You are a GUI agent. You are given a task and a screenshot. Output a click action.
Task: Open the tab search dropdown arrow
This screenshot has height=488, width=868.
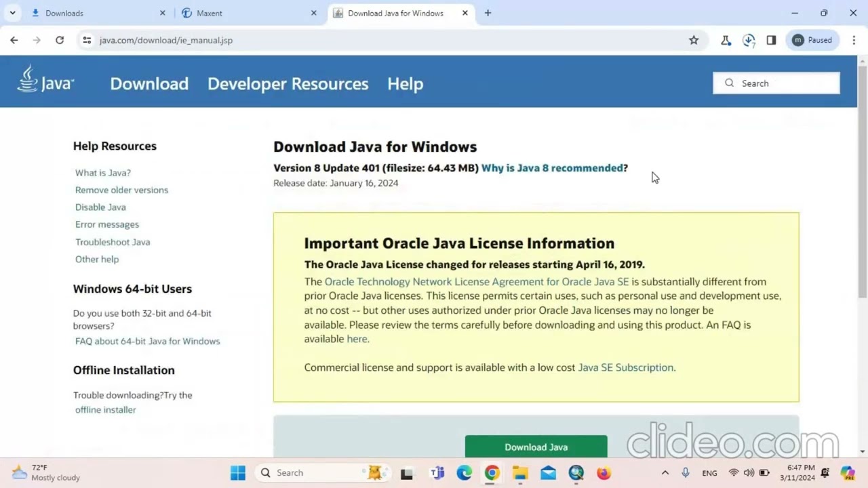tap(12, 13)
